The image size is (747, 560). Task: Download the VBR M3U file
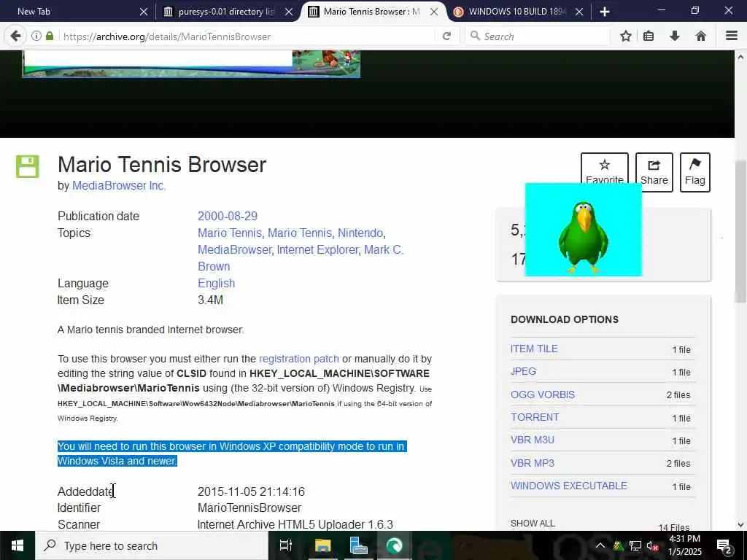click(x=532, y=440)
